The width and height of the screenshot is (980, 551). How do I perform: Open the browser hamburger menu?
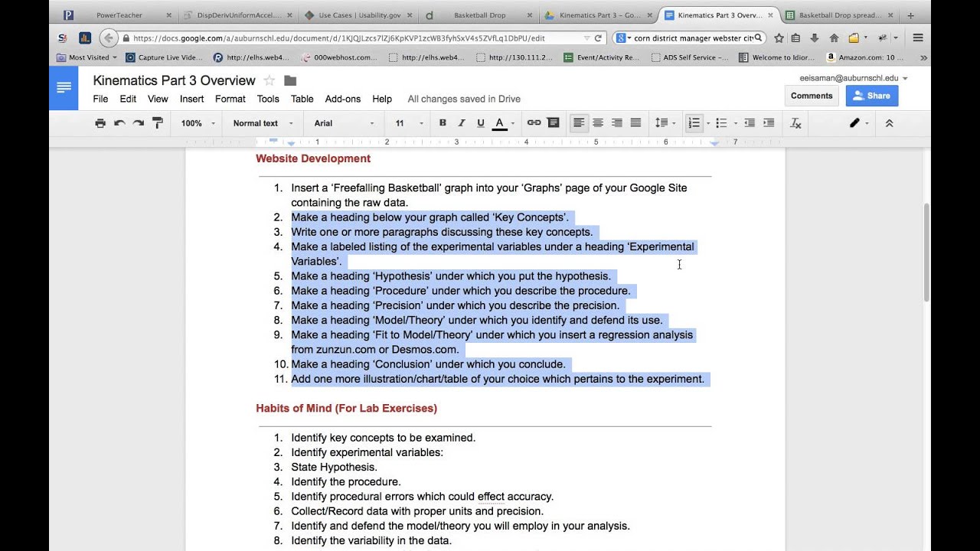(x=917, y=37)
